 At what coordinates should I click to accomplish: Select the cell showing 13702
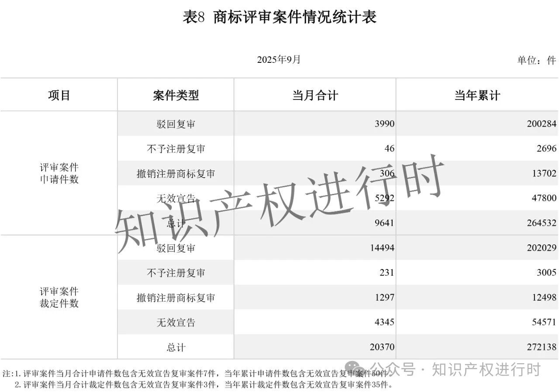[544, 174]
